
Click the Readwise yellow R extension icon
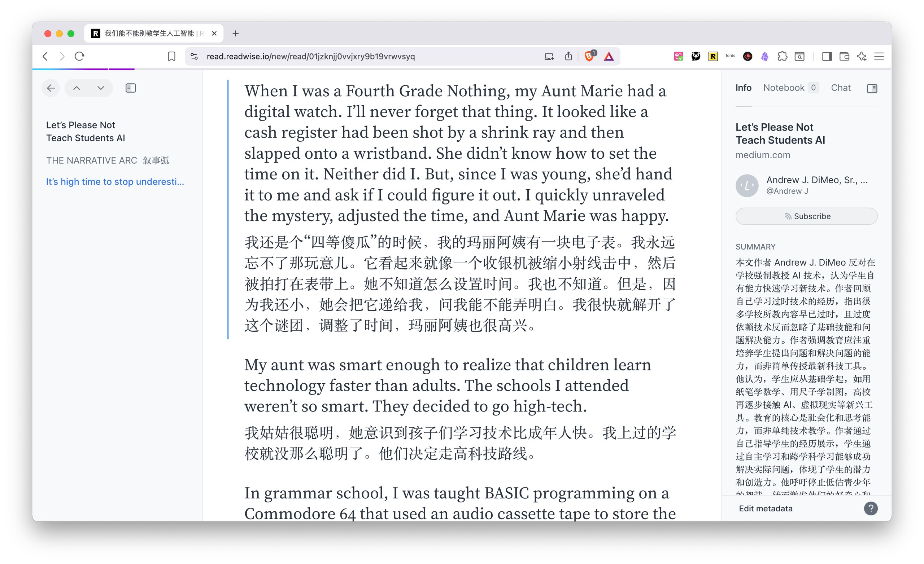click(713, 56)
